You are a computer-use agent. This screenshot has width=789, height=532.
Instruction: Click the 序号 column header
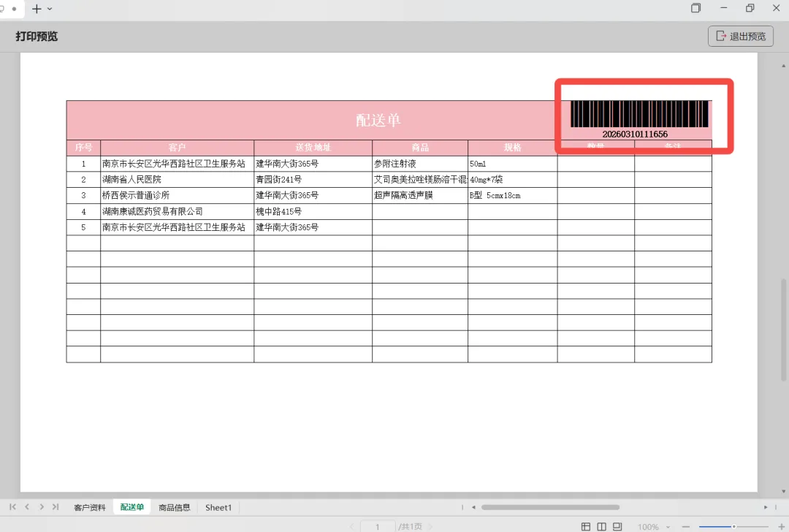click(83, 148)
